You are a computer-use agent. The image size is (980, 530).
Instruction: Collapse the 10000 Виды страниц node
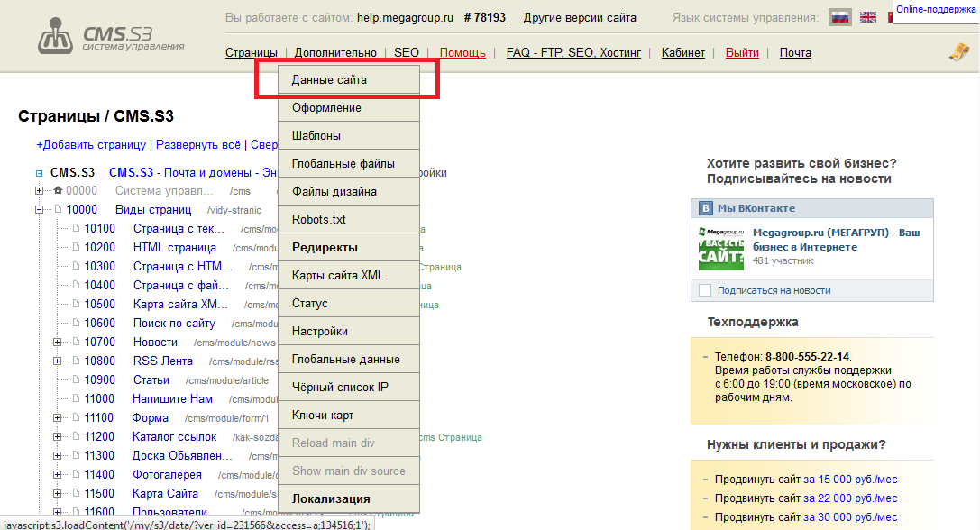(x=38, y=209)
